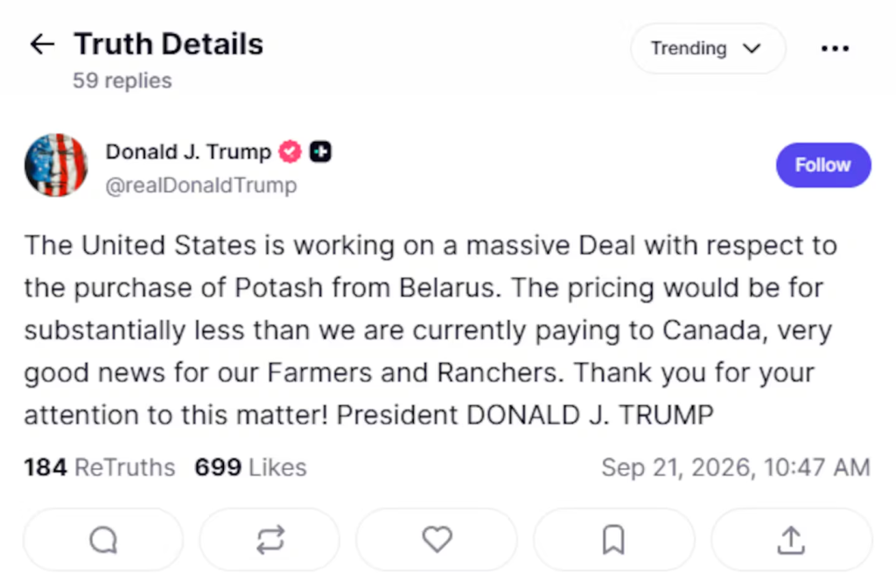Click the black plus badge icon

tap(320, 152)
